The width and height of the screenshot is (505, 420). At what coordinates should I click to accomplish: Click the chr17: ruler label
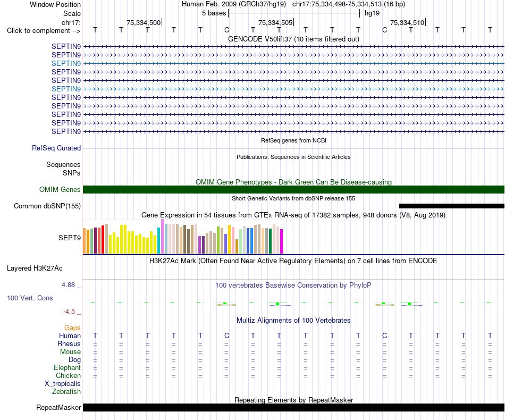[x=71, y=22]
